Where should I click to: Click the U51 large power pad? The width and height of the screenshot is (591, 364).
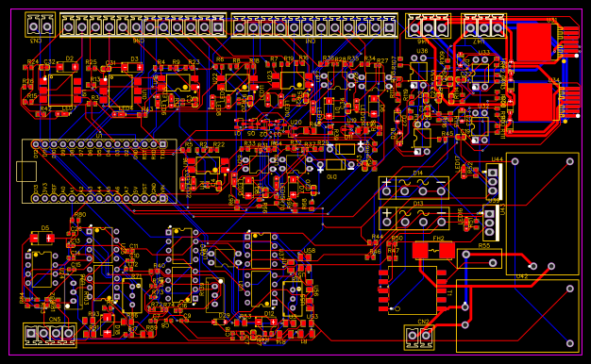533,41
